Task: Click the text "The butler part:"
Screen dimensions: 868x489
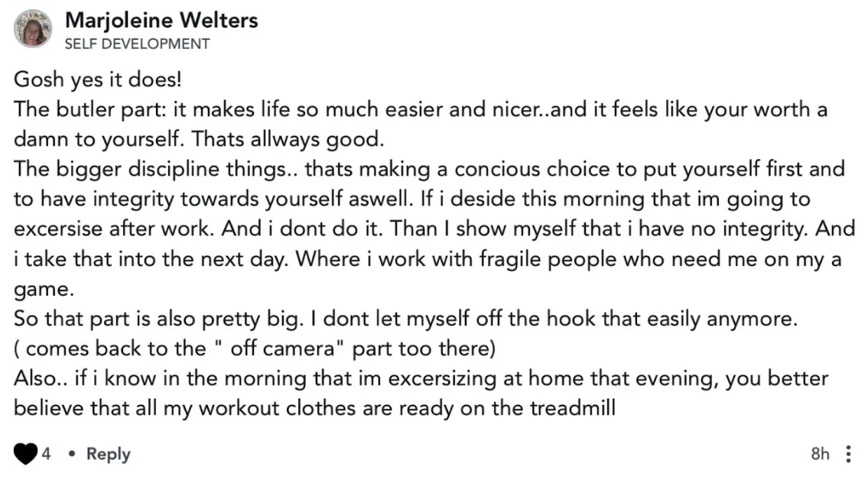Action: pos(89,109)
